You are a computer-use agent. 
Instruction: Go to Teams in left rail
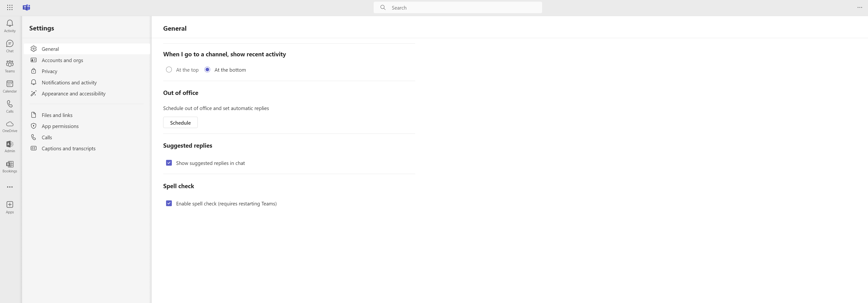tap(10, 66)
